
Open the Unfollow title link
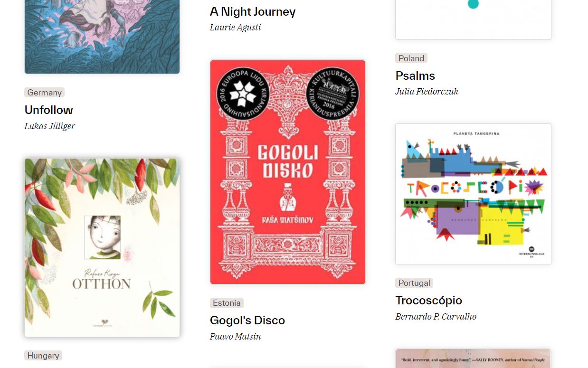click(49, 110)
